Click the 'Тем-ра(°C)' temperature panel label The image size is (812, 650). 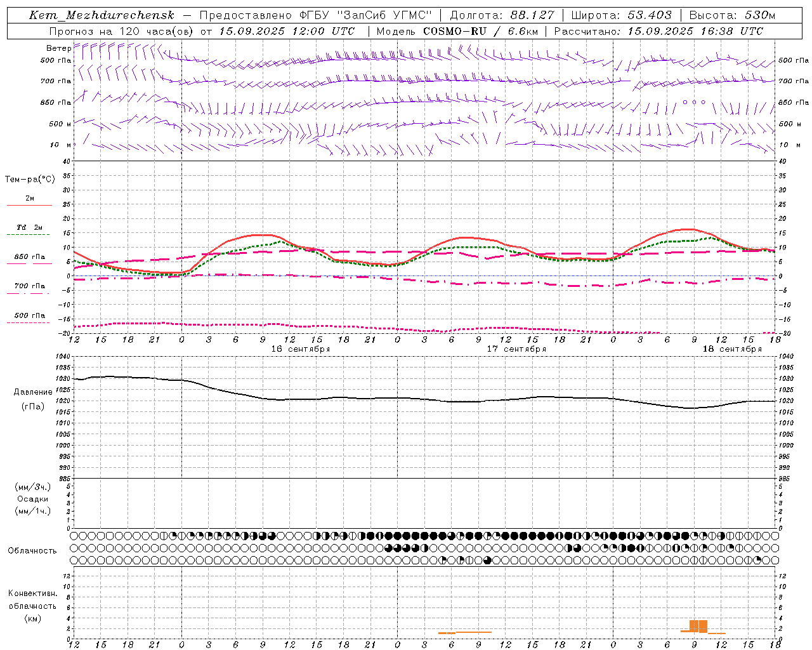tap(30, 180)
